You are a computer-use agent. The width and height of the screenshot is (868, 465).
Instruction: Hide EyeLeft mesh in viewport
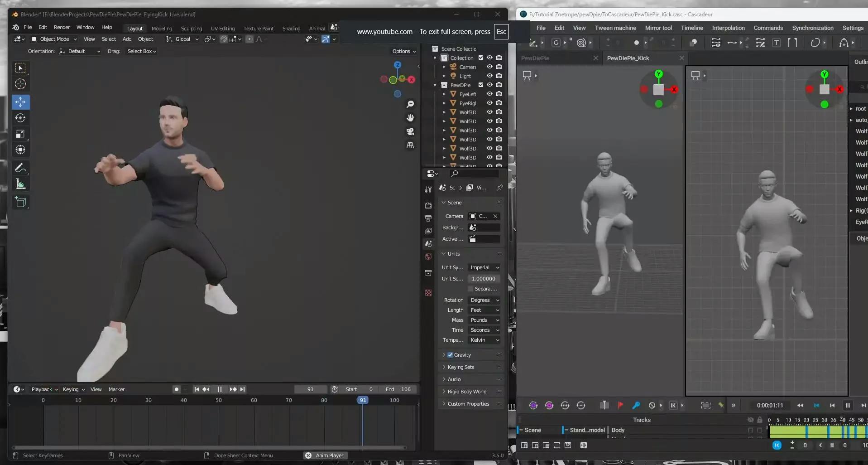tap(489, 94)
